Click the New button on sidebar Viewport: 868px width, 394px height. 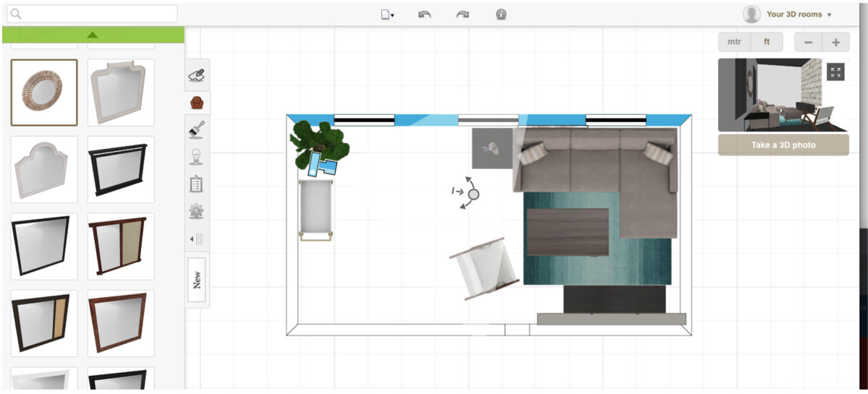[x=197, y=280]
